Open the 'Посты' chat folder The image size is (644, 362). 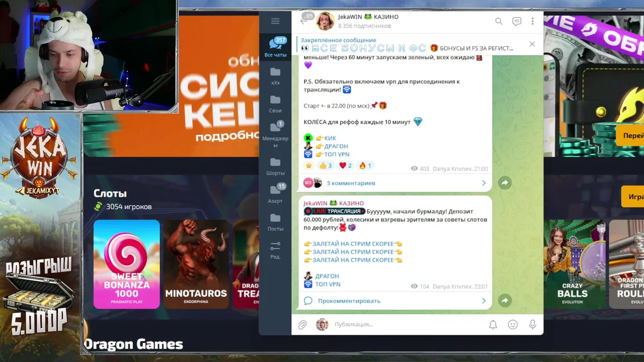point(275,222)
